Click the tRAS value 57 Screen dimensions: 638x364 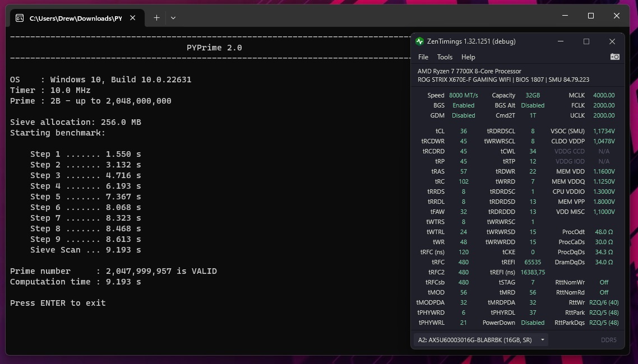(x=464, y=171)
